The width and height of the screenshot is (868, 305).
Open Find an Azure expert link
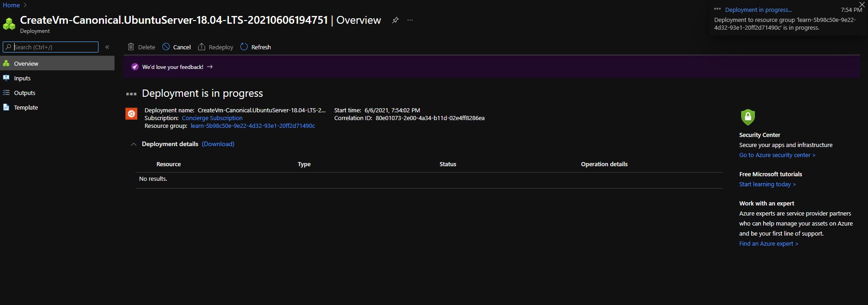[769, 243]
